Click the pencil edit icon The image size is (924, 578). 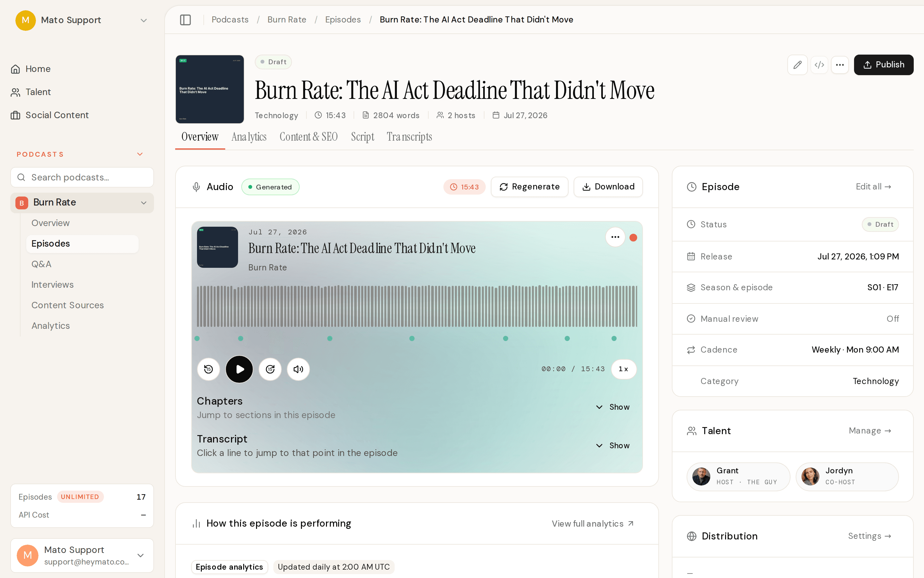pyautogui.click(x=797, y=65)
